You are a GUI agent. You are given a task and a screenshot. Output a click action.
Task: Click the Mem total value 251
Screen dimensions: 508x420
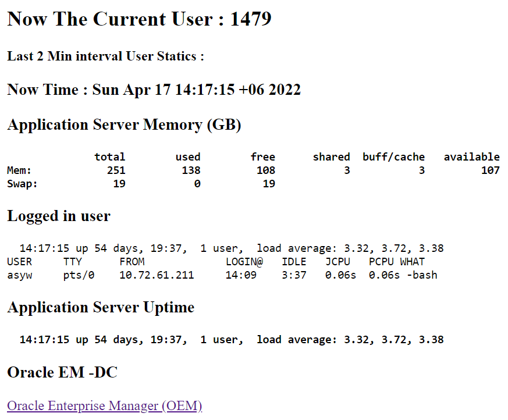point(116,170)
